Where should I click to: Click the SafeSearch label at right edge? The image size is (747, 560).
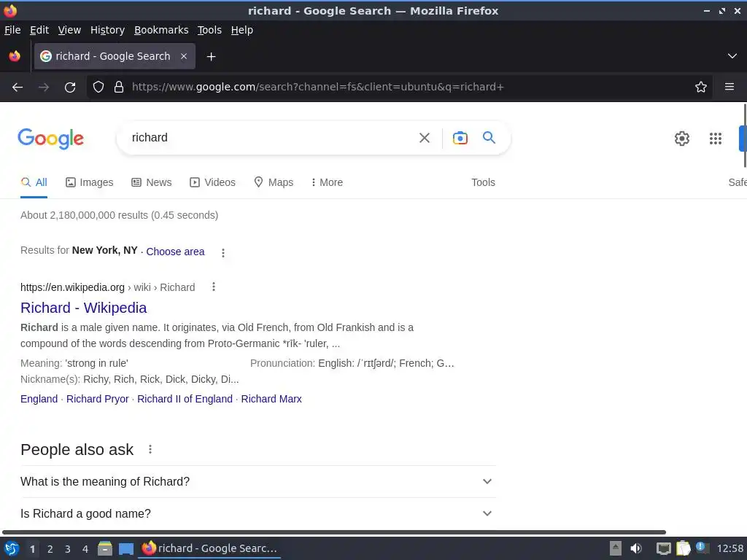pyautogui.click(x=738, y=182)
